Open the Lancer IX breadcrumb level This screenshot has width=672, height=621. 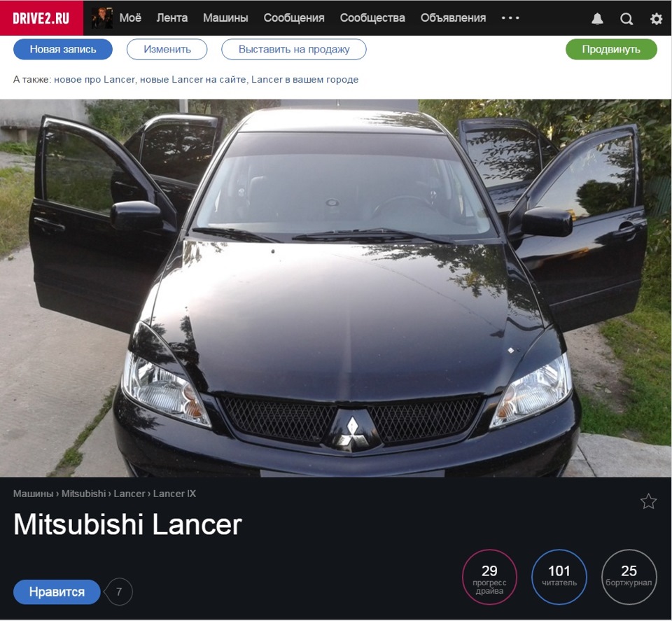[x=174, y=493]
